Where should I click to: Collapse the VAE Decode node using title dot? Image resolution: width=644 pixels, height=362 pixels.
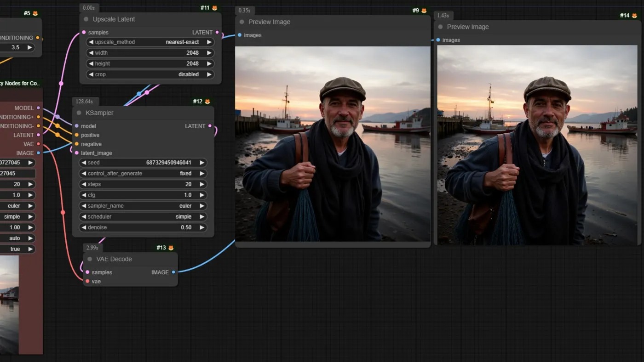pos(90,259)
